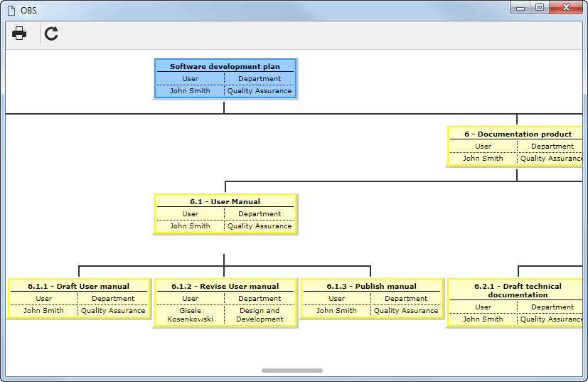This screenshot has width=588, height=382.
Task: Click Quality Assurance in Software development plan
Action: tap(260, 91)
